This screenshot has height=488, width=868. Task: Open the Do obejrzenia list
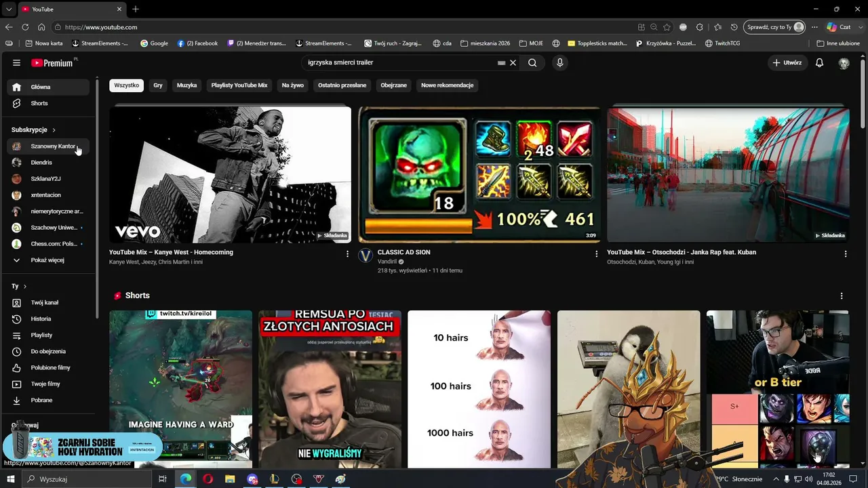click(x=48, y=351)
